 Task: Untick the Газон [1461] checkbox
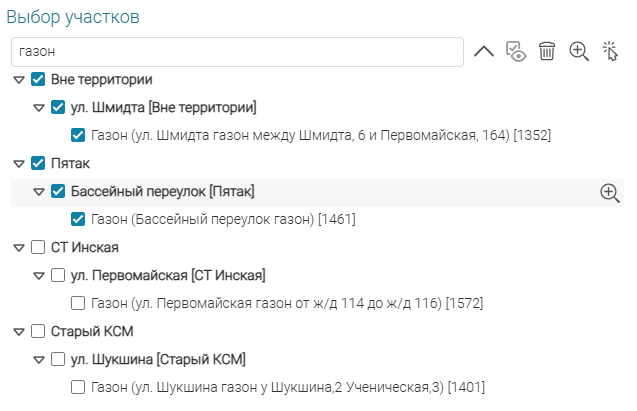tap(78, 219)
